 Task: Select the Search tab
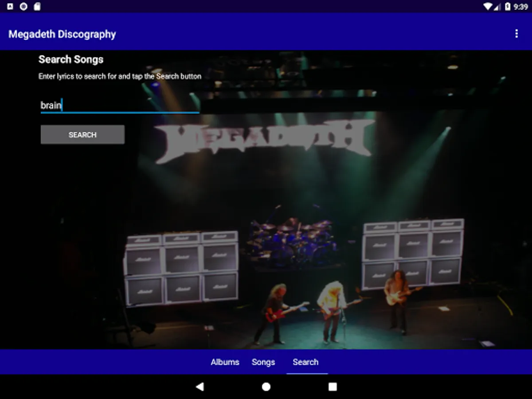305,362
